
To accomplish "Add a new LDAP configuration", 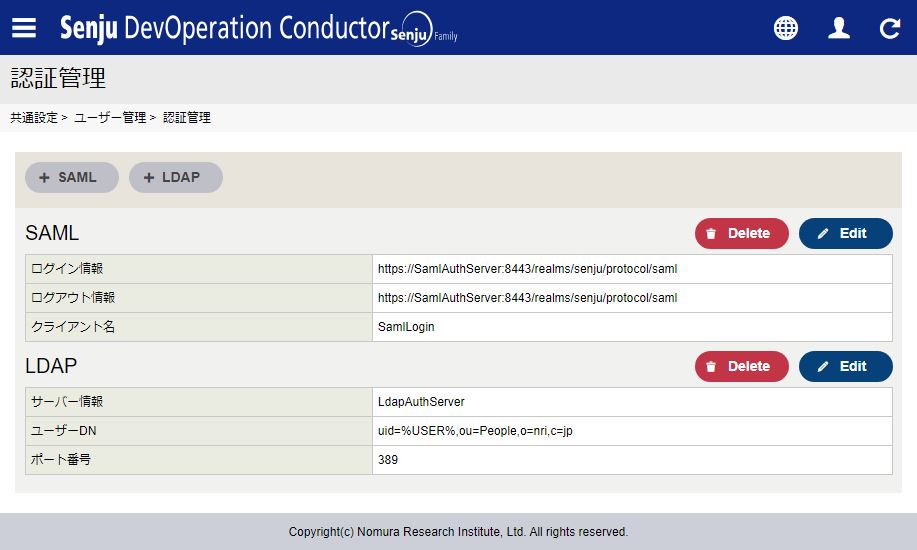I will pyautogui.click(x=175, y=177).
